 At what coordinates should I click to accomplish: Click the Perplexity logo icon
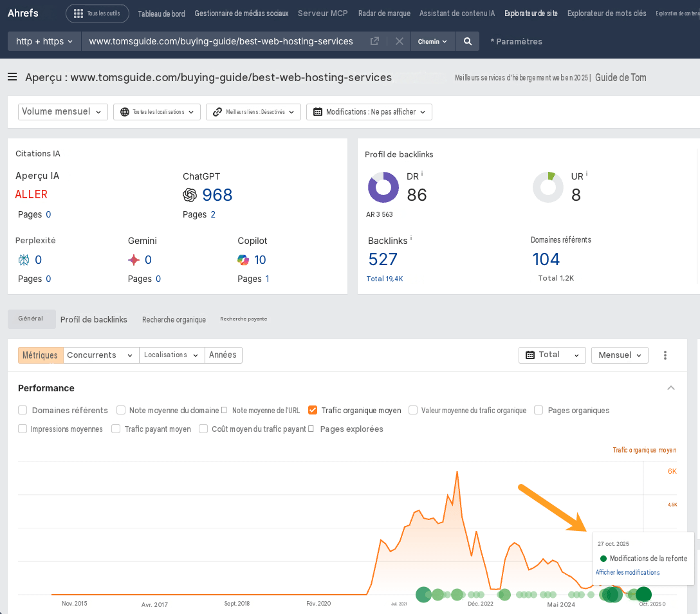[24, 259]
